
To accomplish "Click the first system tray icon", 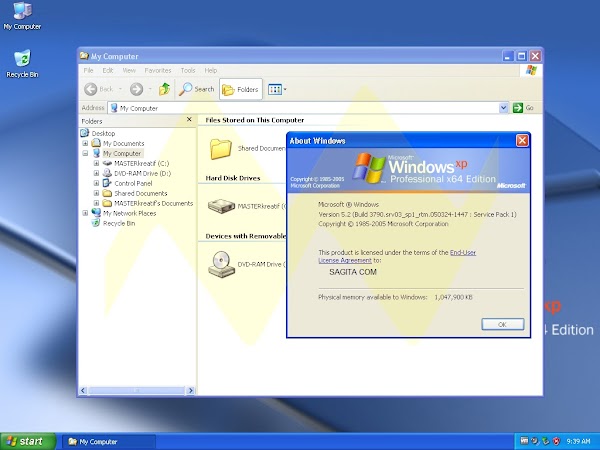I will tap(524, 441).
